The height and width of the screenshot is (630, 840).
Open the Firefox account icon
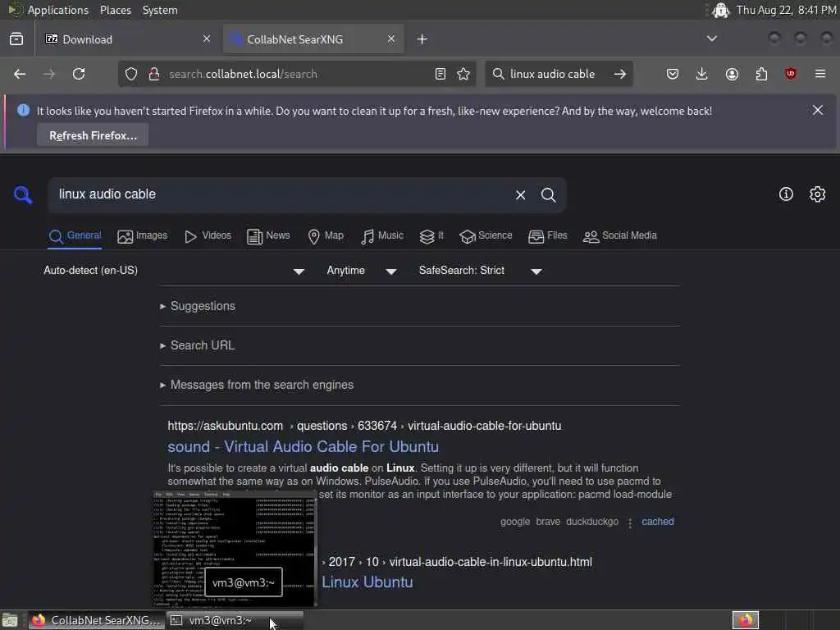[732, 74]
